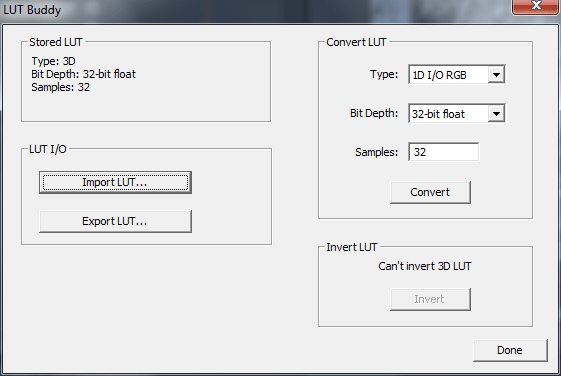
Task: Click the 'Convert LUT' group heading
Action: coord(356,42)
